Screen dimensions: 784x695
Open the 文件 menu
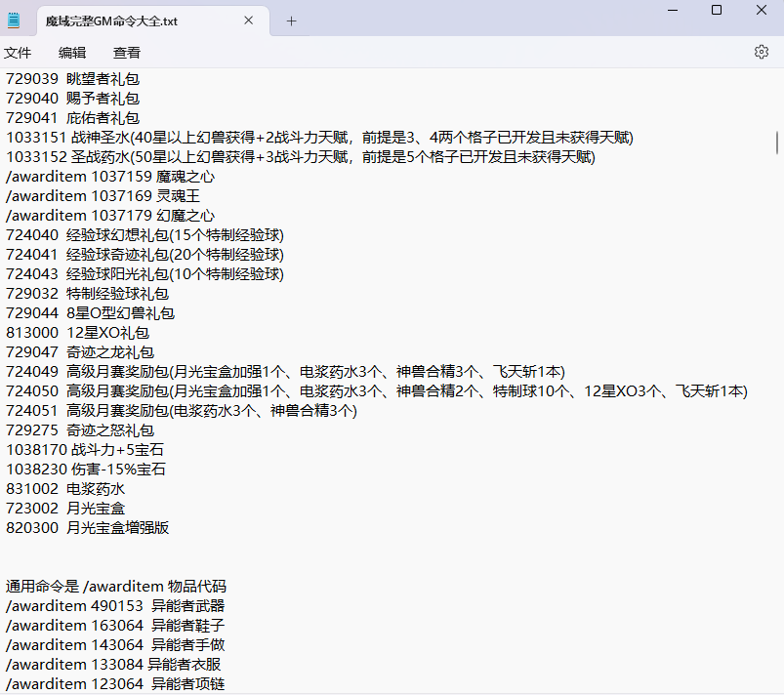coord(18,53)
